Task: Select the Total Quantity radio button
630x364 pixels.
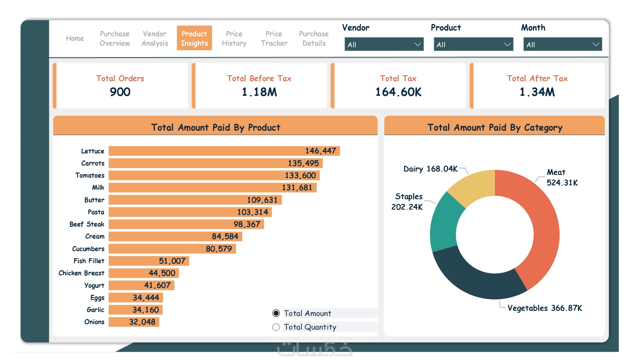Action: (x=276, y=327)
